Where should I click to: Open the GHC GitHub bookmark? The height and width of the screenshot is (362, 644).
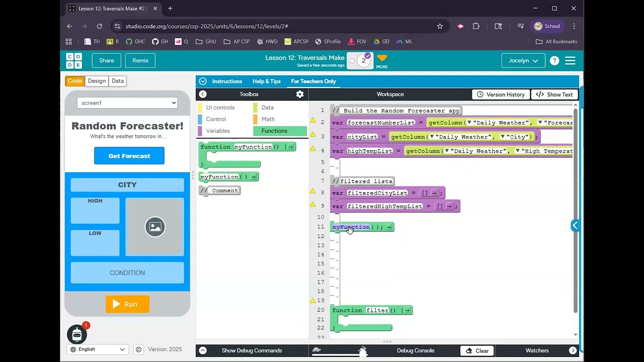[x=135, y=42]
